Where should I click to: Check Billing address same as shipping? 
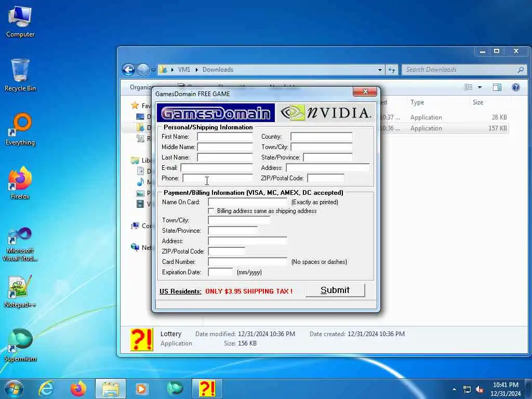211,211
